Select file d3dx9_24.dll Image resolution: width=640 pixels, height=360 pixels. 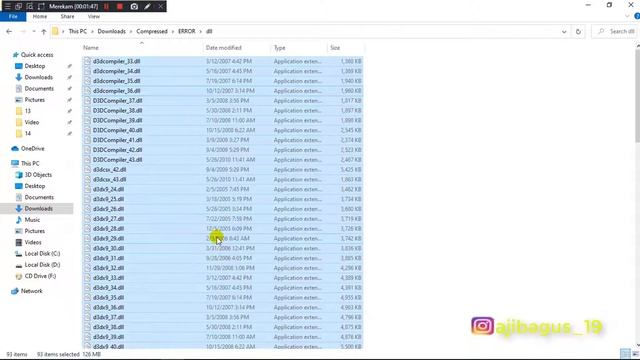108,189
